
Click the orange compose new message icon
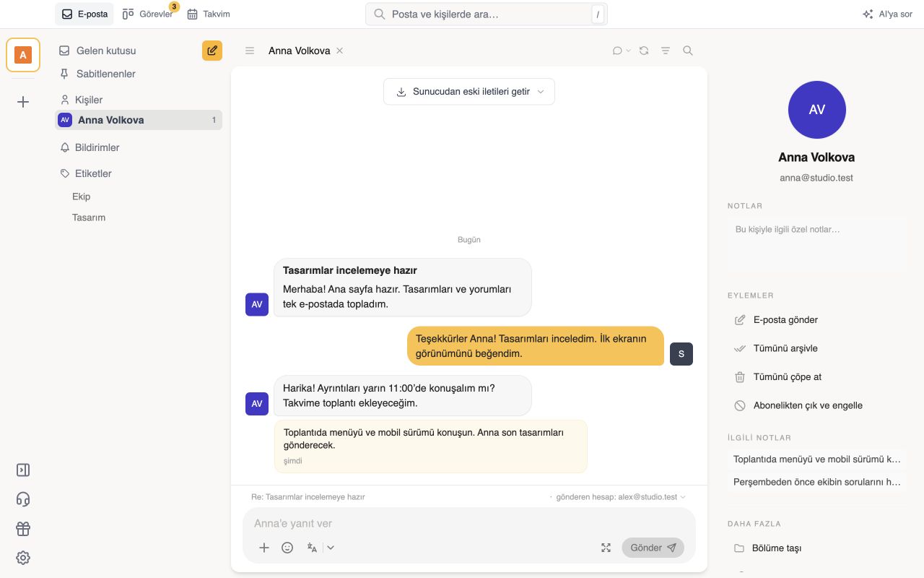click(x=212, y=51)
